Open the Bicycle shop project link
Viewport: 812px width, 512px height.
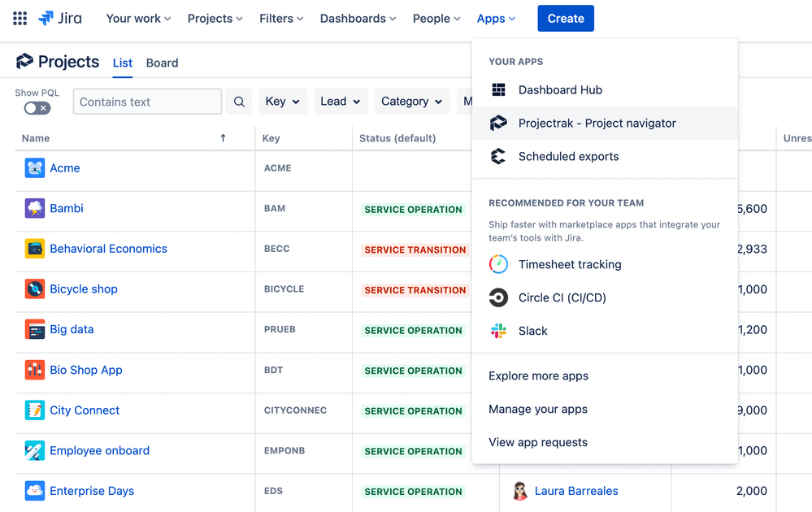[84, 289]
